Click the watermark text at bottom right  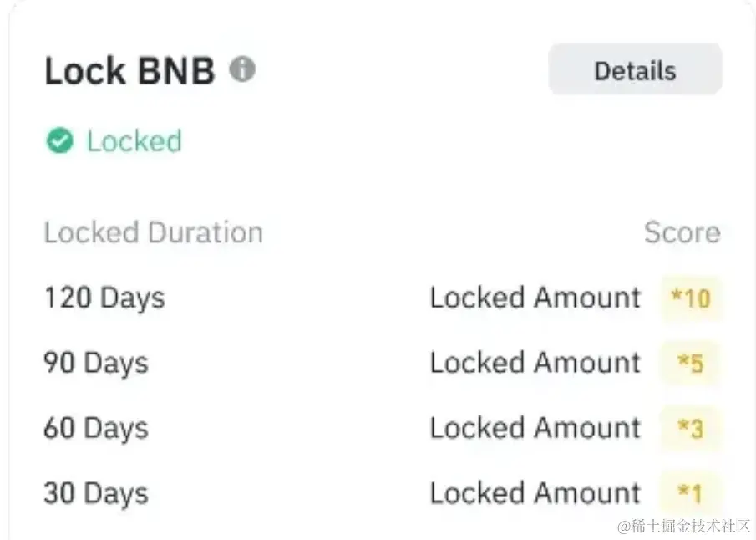(x=683, y=527)
